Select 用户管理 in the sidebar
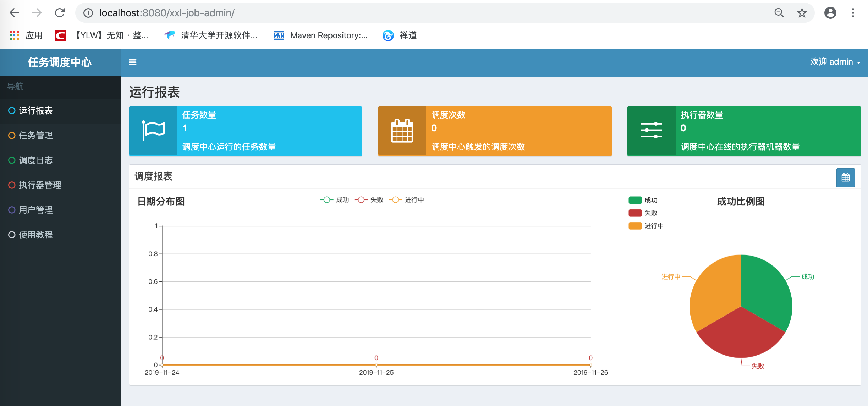 (x=60, y=210)
